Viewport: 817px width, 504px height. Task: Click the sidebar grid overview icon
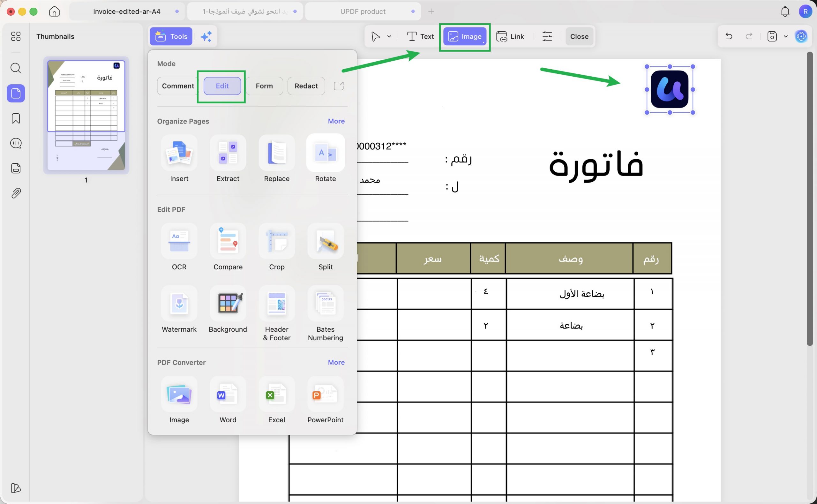[x=16, y=36]
